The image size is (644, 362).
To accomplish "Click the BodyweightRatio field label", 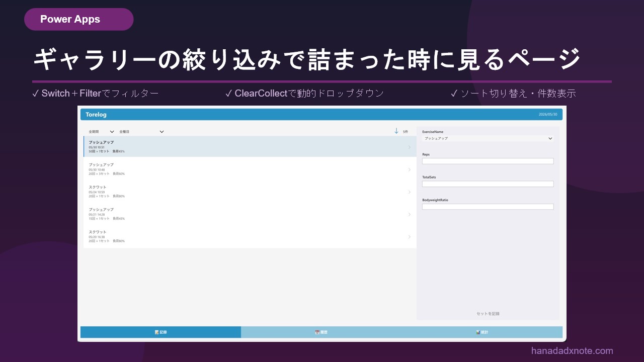I will coord(435,200).
